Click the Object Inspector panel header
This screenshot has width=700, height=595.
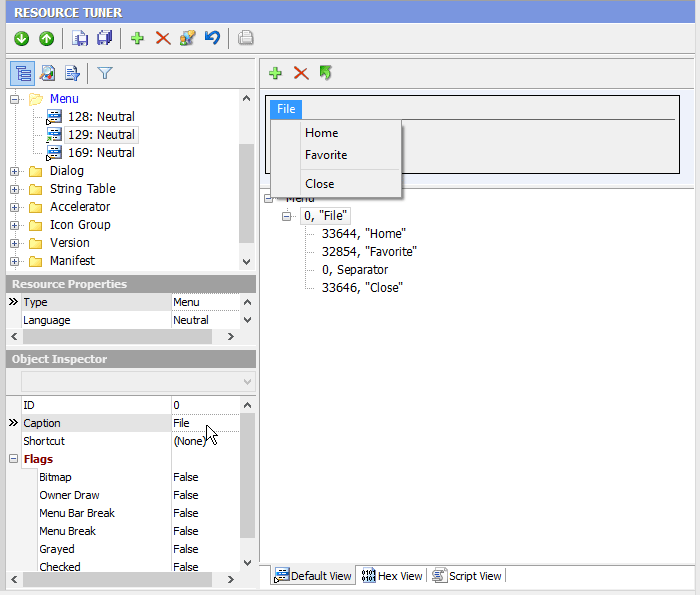(x=131, y=359)
